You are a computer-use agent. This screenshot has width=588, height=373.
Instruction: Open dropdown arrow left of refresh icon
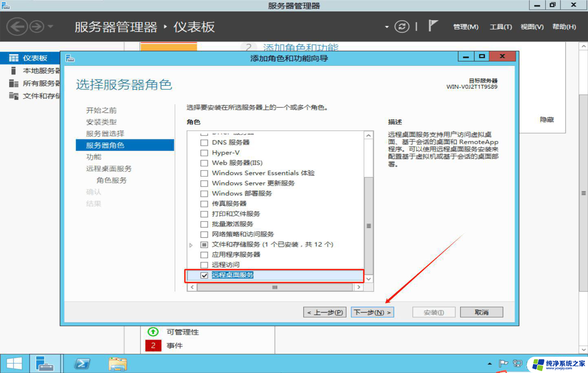pyautogui.click(x=387, y=27)
